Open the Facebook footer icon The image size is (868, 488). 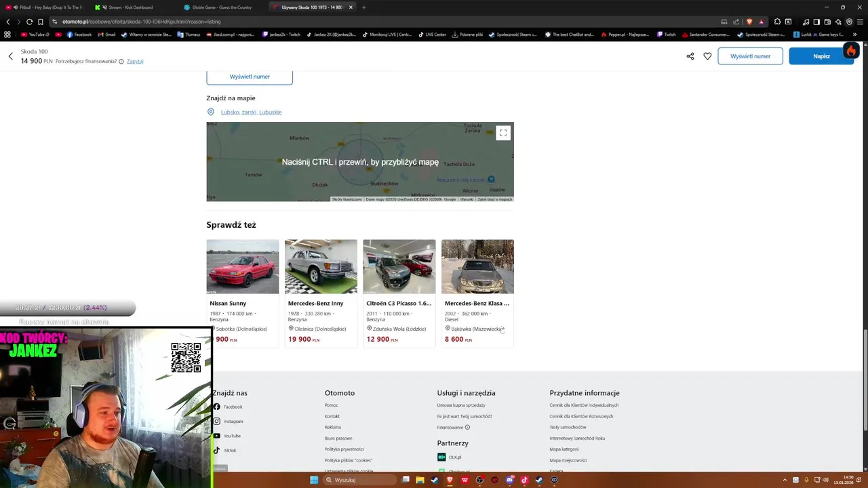[216, 407]
